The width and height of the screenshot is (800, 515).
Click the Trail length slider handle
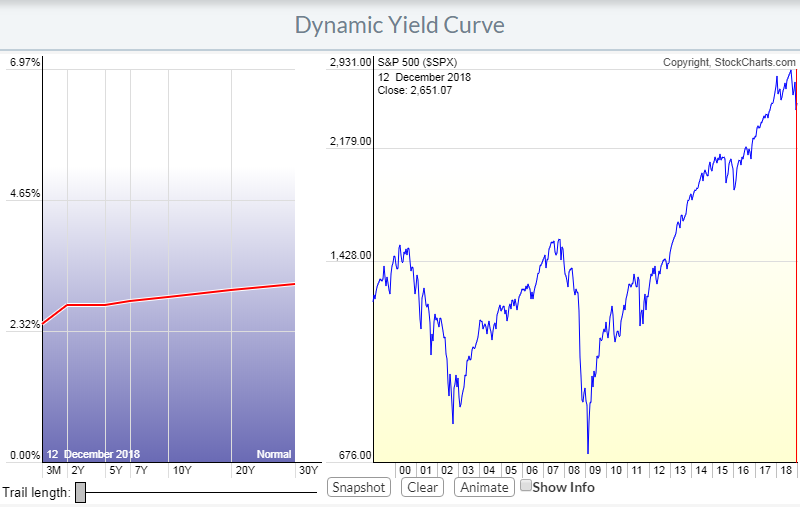(x=81, y=492)
